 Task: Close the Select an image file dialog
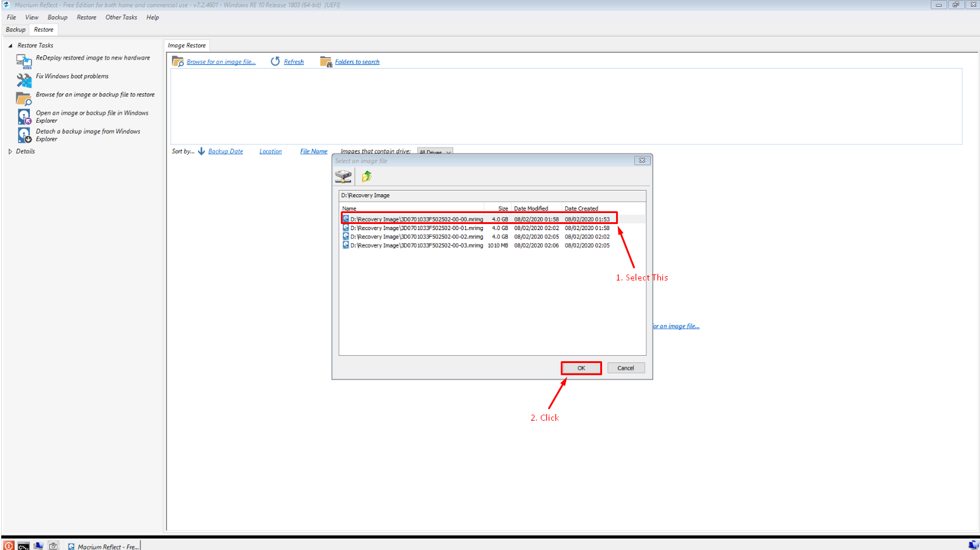click(x=642, y=160)
